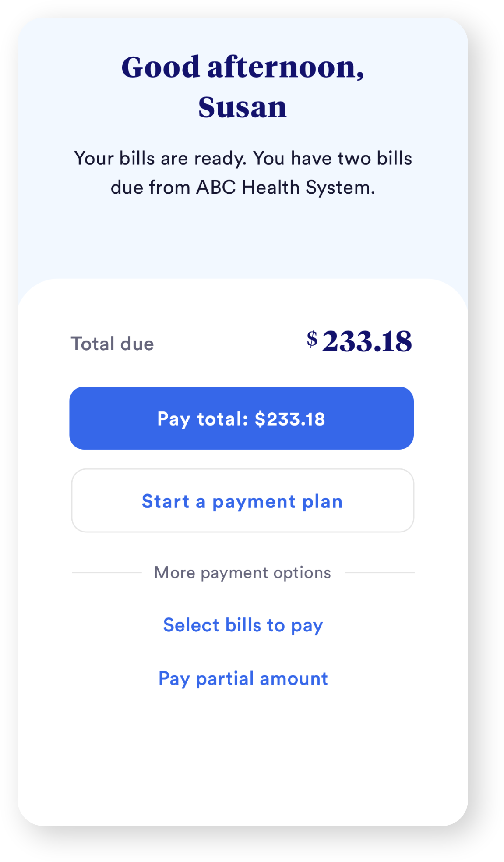Choose Pay partial amount
The width and height of the screenshot is (504, 862).
tap(243, 679)
